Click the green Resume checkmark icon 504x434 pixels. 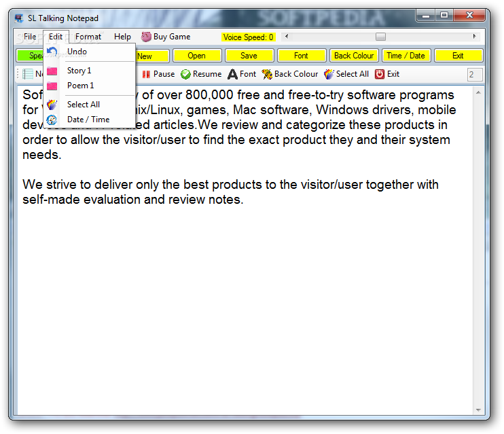point(185,74)
